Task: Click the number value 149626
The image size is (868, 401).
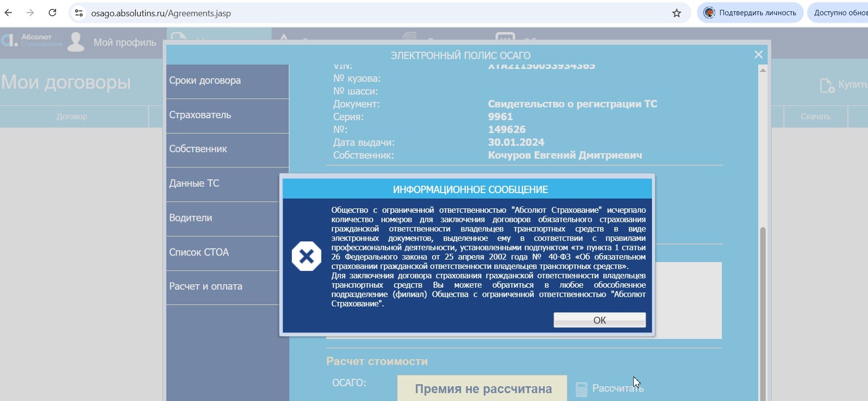Action: (x=507, y=130)
